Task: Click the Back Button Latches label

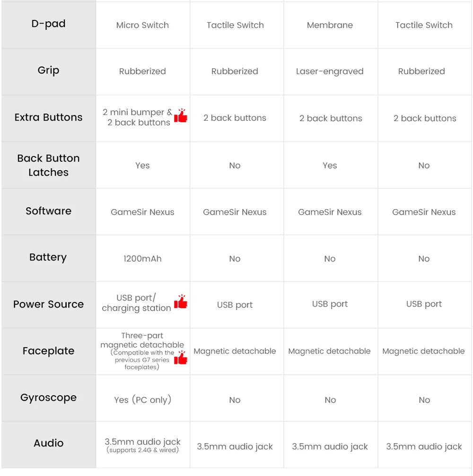Action: [x=48, y=165]
